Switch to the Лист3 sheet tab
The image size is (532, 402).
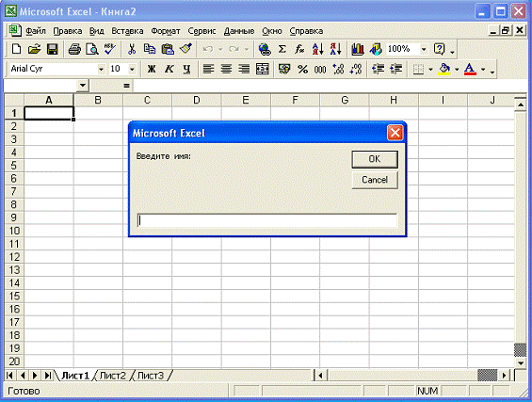[151, 376]
